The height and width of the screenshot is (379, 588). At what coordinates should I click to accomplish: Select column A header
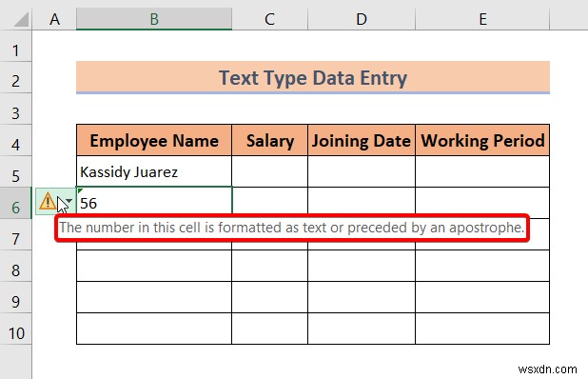point(54,19)
